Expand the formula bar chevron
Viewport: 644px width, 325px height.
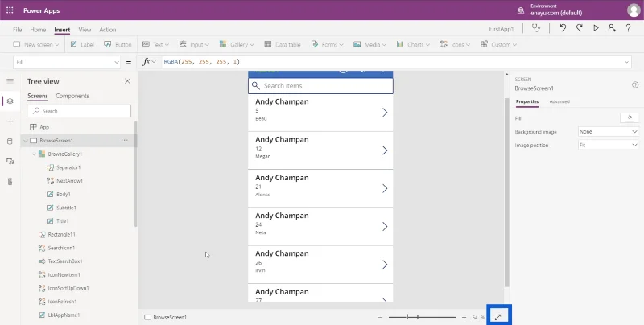pyautogui.click(x=627, y=62)
